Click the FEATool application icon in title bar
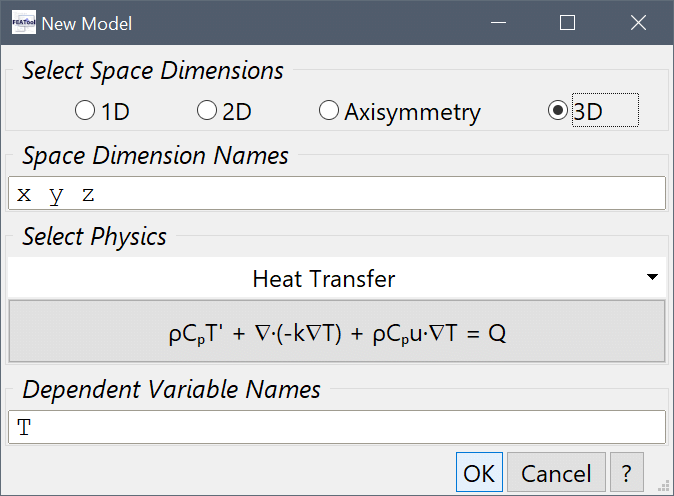The width and height of the screenshot is (674, 496). coord(23,22)
